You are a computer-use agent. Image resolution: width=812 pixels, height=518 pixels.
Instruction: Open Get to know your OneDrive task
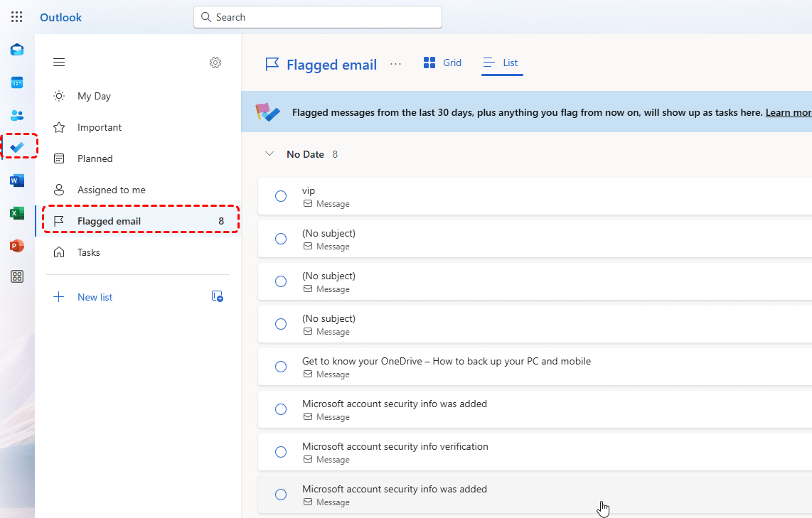tap(535, 367)
